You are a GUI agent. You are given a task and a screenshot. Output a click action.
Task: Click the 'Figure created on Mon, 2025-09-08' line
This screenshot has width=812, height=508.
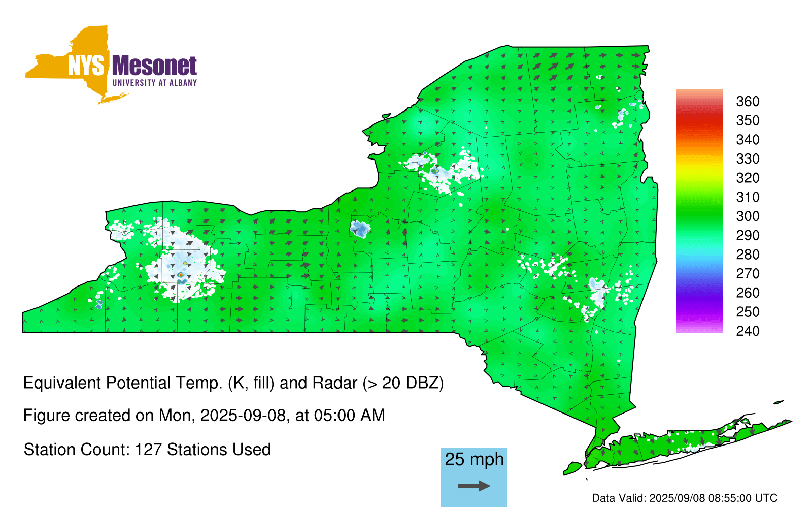(204, 416)
